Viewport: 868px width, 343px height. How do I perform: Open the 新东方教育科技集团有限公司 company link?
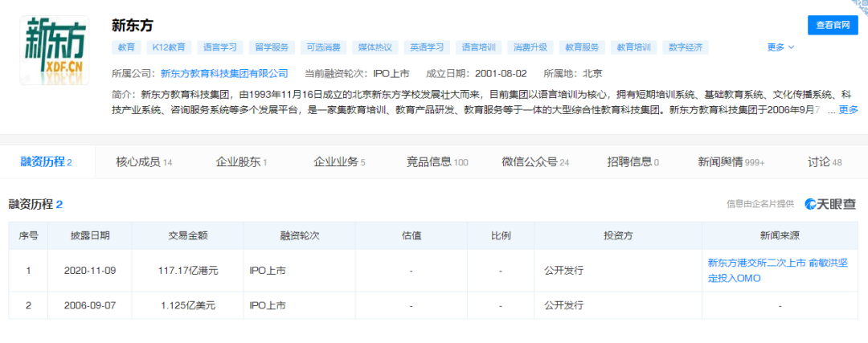[x=224, y=73]
